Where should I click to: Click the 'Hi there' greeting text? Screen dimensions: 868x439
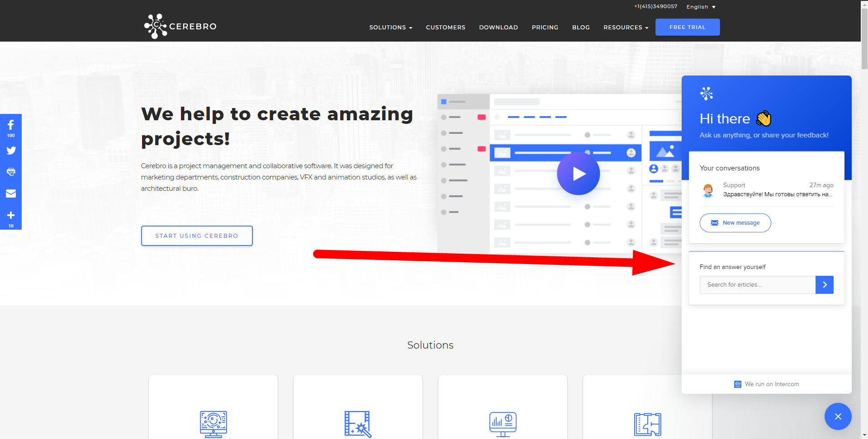pyautogui.click(x=725, y=119)
